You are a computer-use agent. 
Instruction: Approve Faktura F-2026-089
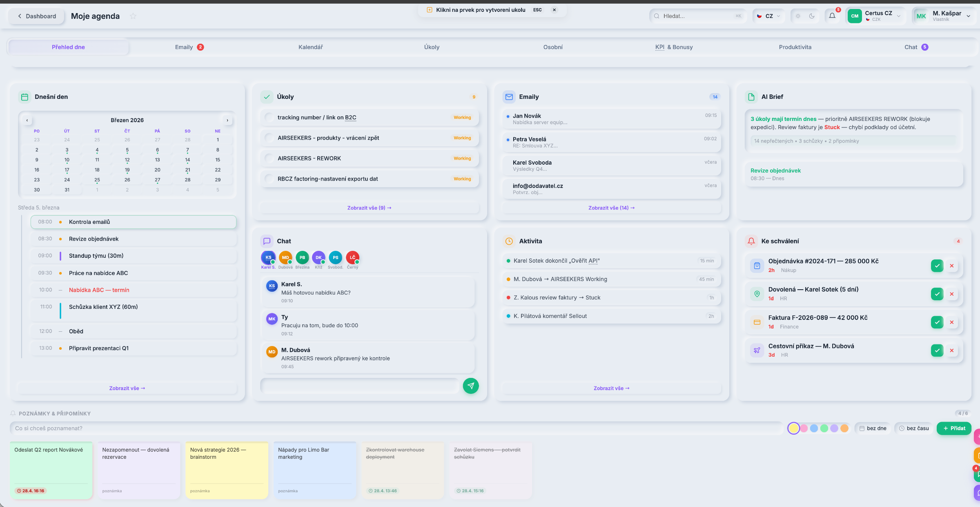(x=937, y=322)
